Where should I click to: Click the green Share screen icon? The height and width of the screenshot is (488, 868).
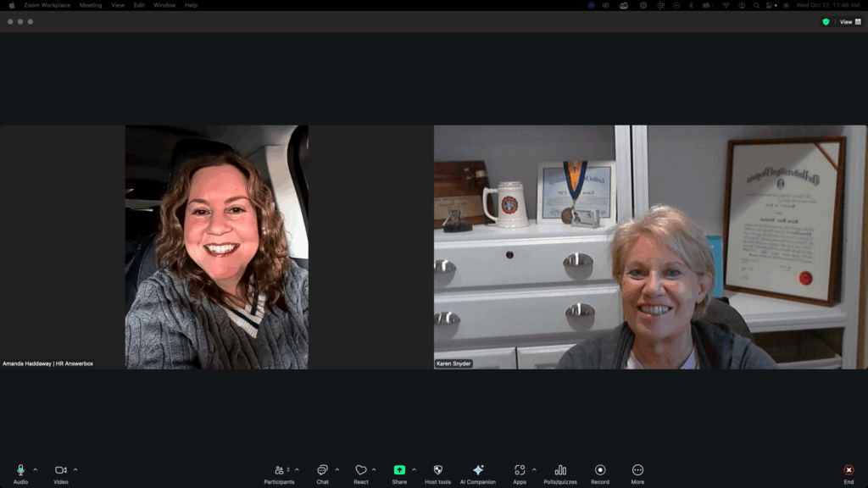coord(399,470)
